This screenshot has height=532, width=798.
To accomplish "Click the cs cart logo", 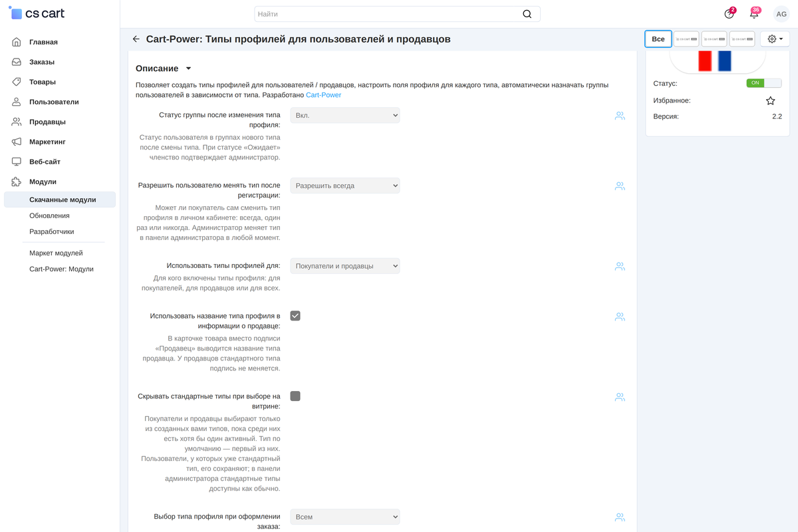I will [37, 13].
